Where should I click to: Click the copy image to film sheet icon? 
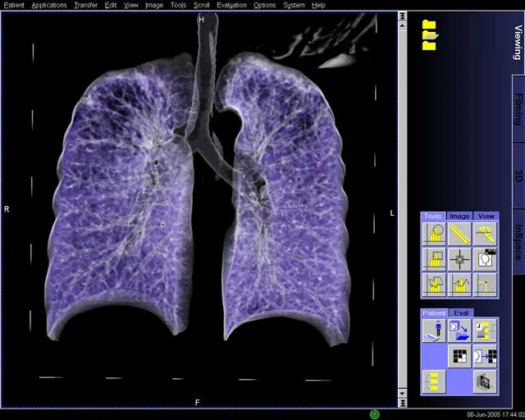click(x=485, y=356)
